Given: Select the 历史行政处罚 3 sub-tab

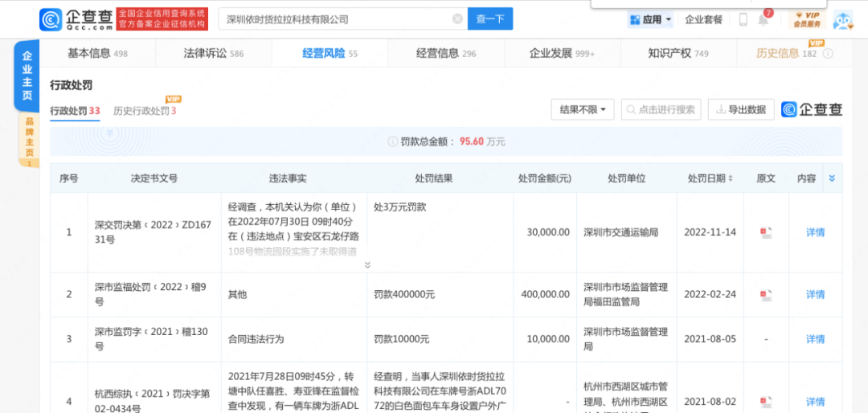Looking at the screenshot, I should pos(145,111).
